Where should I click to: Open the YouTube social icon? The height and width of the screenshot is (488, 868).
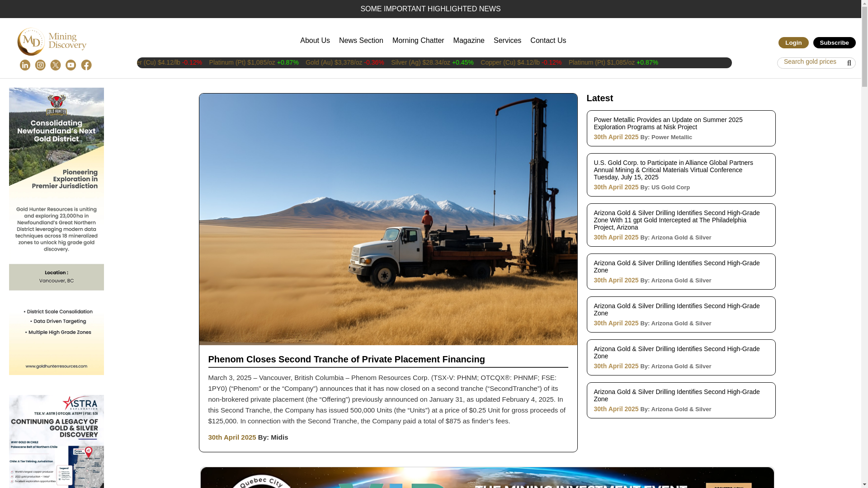(71, 65)
